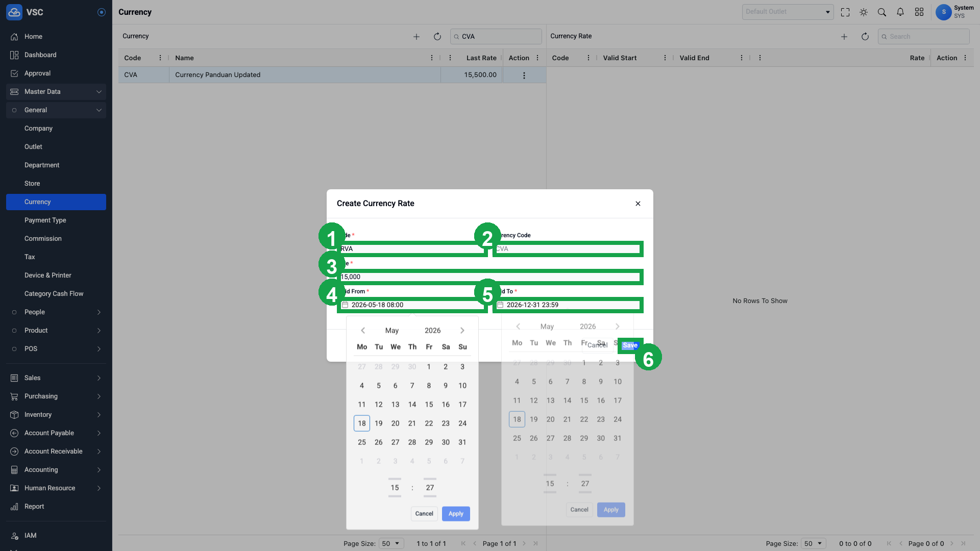Open the notifications bell
The height and width of the screenshot is (551, 980).
[x=900, y=12]
